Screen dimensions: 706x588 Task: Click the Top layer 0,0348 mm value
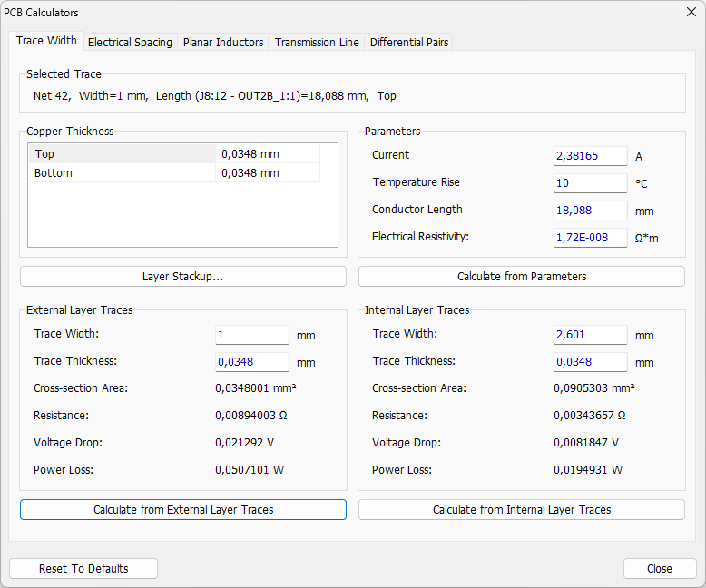pos(250,154)
